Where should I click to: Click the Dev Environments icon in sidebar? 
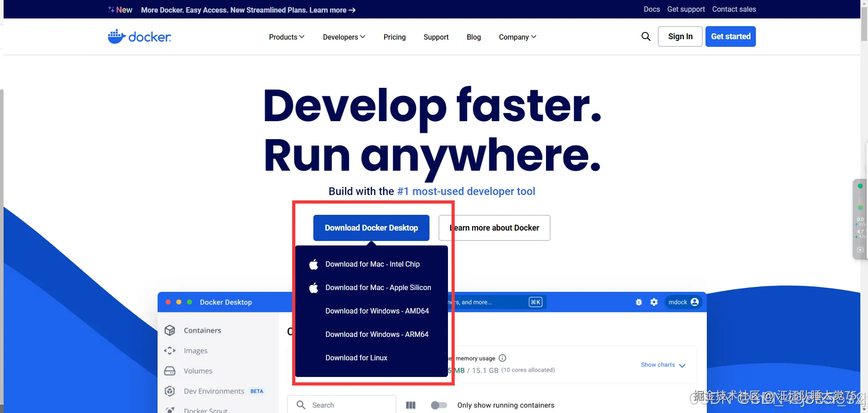coord(170,391)
